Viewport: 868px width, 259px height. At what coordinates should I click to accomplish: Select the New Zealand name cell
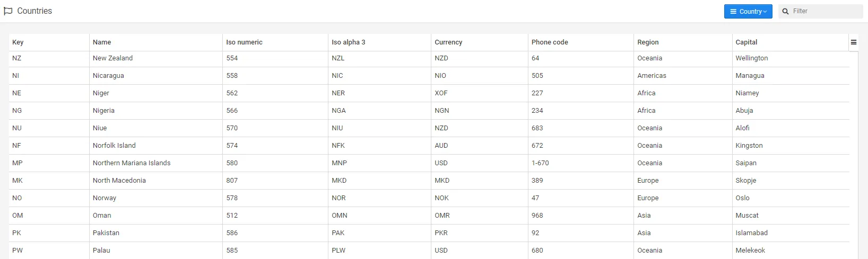coord(112,58)
